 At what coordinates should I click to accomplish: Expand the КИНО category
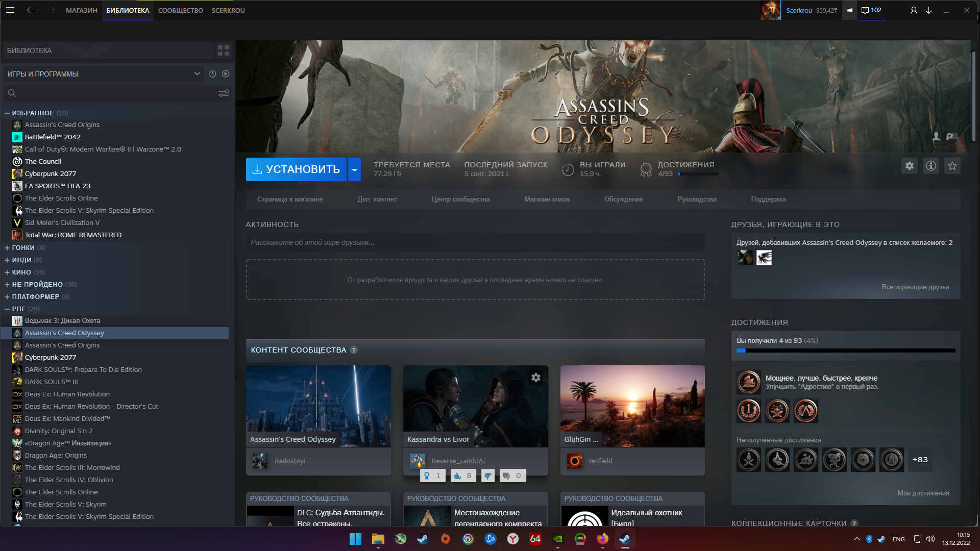coord(7,272)
